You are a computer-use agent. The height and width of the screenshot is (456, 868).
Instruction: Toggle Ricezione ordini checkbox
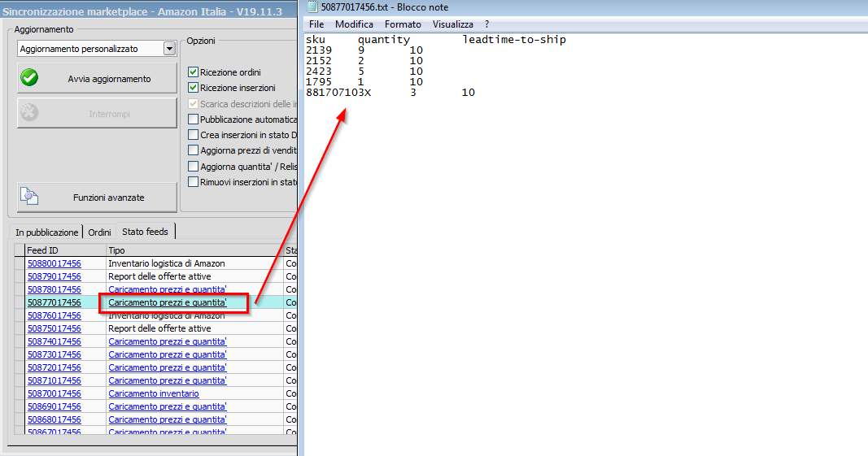point(193,72)
